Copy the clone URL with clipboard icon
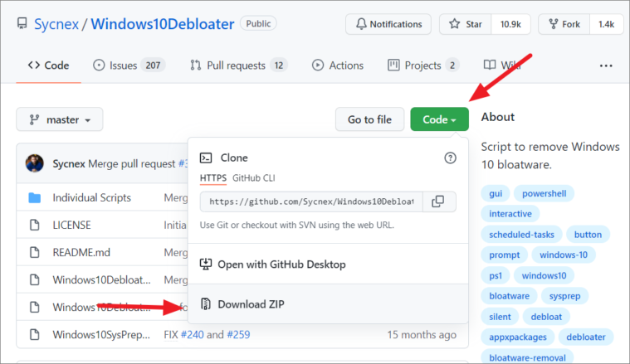Screen dimensions: 630x364 click(438, 201)
